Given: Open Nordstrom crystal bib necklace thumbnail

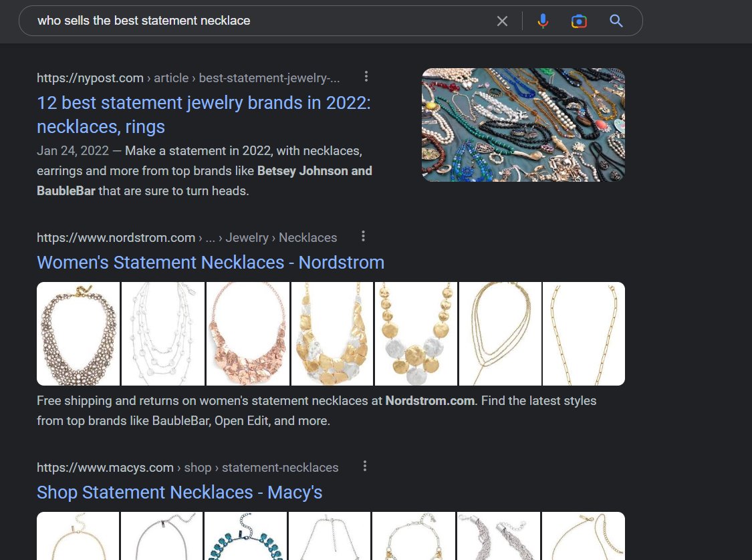Looking at the screenshot, I should coord(78,333).
